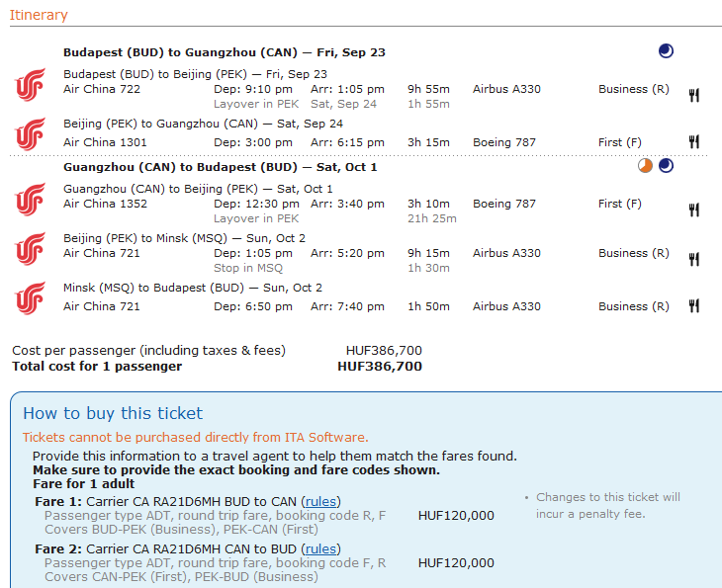Click meal icon on Guangzhou to Beijing flight
This screenshot has height=588, width=722.
[x=694, y=210]
